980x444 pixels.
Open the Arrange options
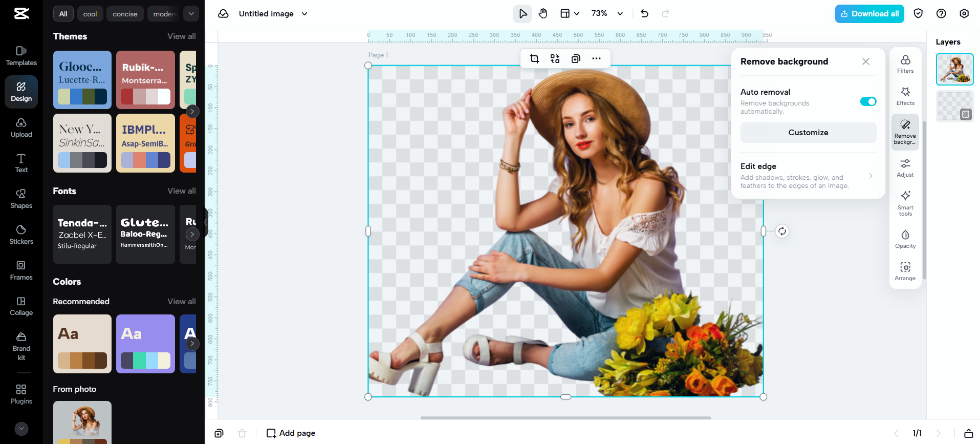(905, 271)
